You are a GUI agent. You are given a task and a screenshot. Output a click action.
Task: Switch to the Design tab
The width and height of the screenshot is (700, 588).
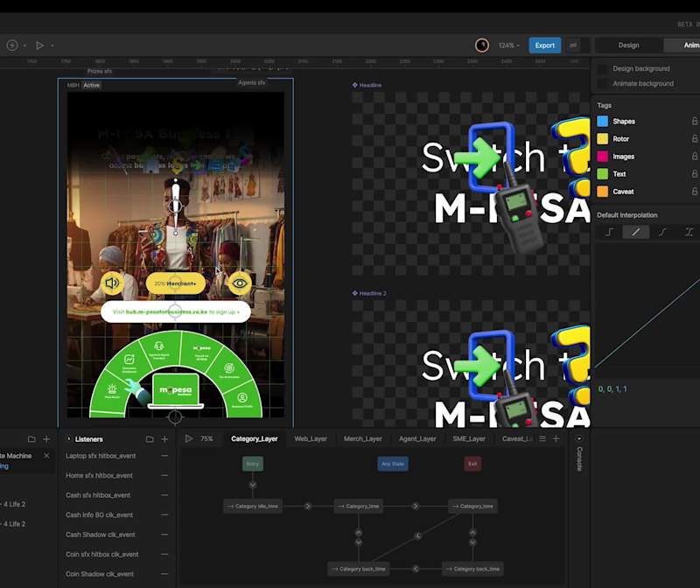[628, 45]
